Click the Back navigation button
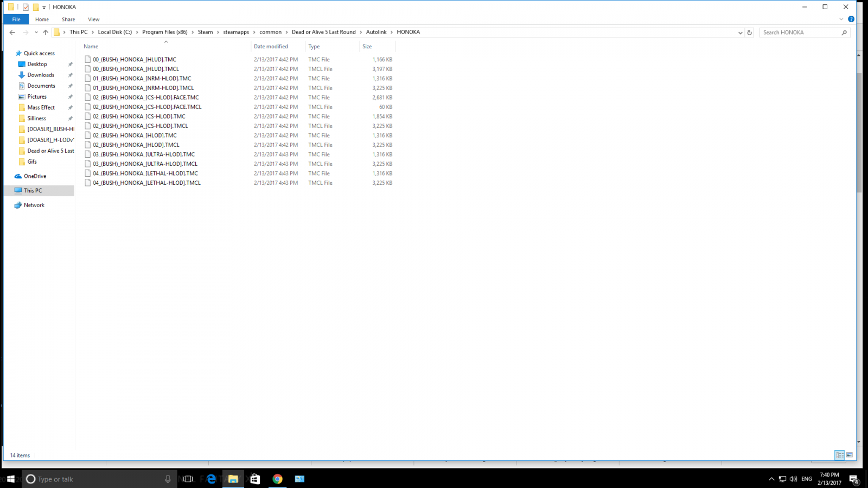 click(x=12, y=32)
